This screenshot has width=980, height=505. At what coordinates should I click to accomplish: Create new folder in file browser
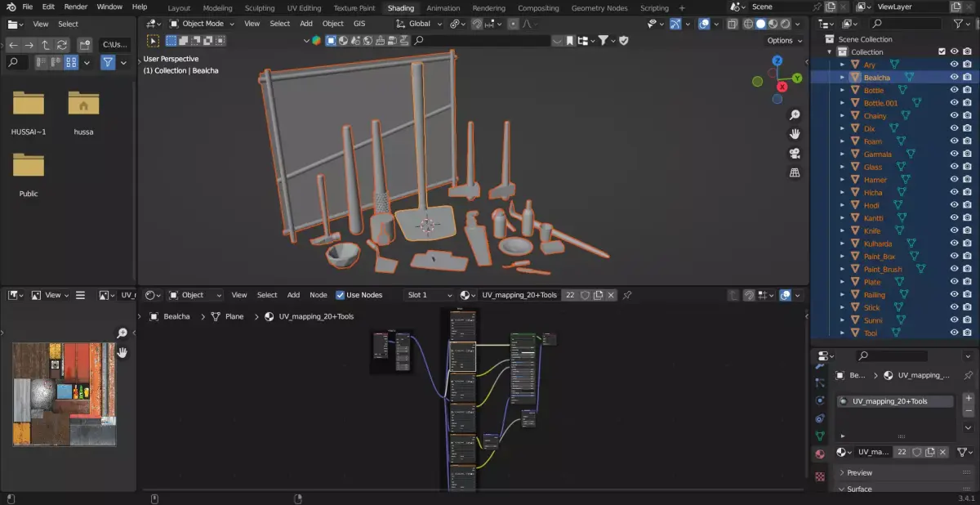pos(84,45)
